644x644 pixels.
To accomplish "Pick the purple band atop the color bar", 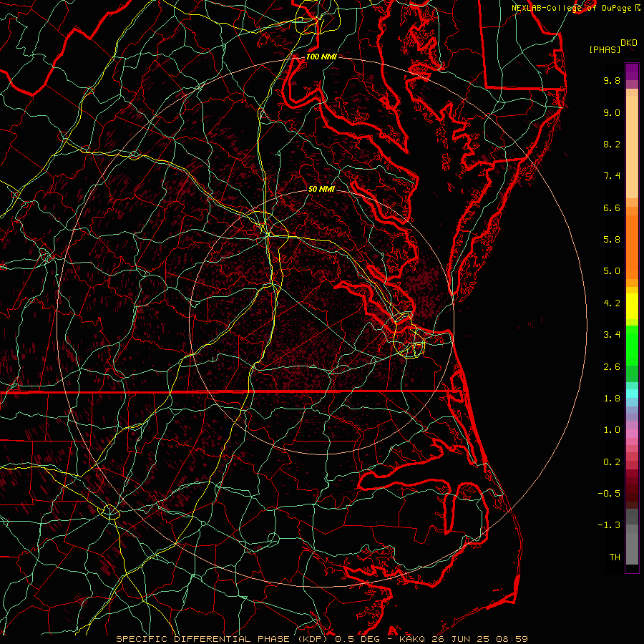I will click(632, 72).
